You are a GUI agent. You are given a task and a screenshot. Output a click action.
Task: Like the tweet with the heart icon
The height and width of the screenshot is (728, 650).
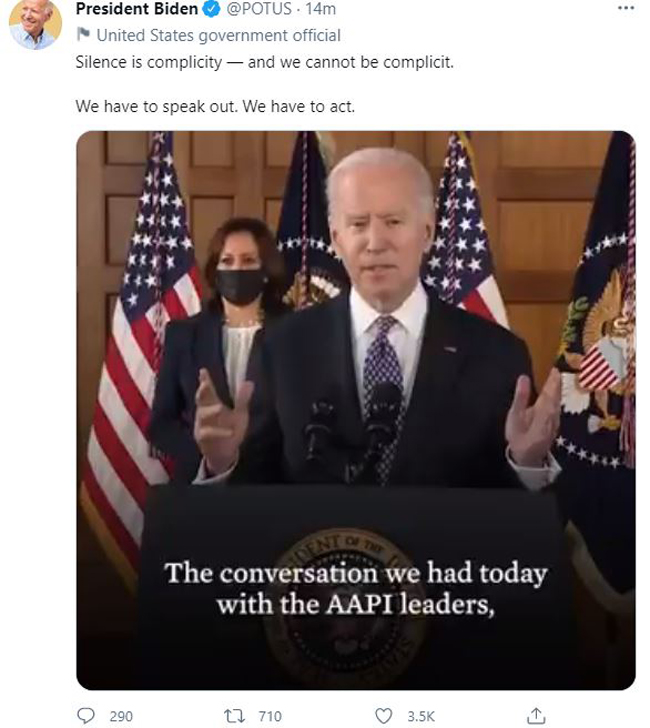(383, 715)
